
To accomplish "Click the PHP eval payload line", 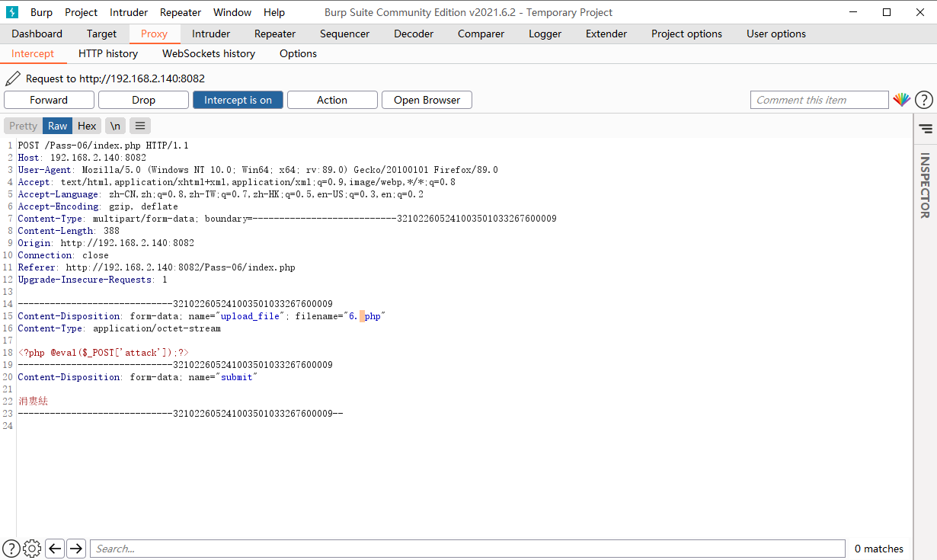I will (103, 353).
